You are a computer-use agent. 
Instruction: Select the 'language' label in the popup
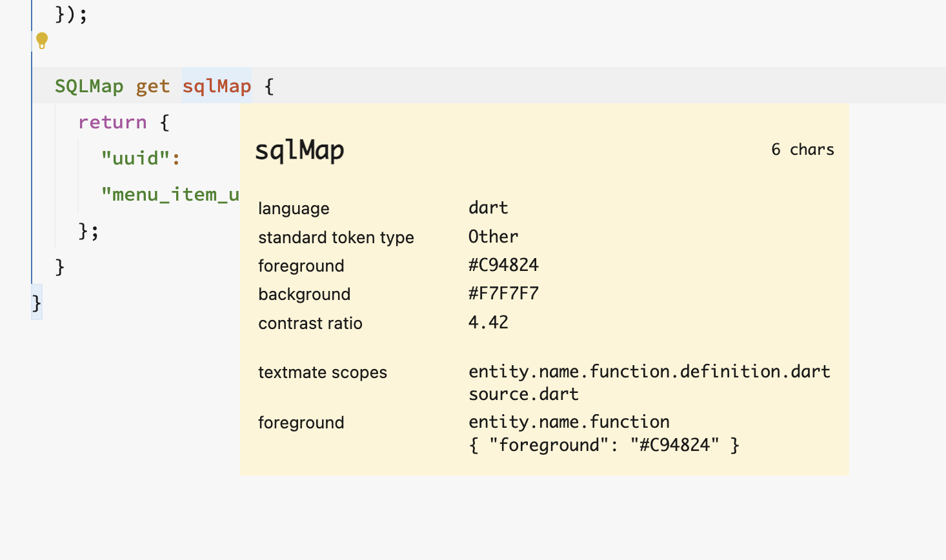pyautogui.click(x=294, y=208)
